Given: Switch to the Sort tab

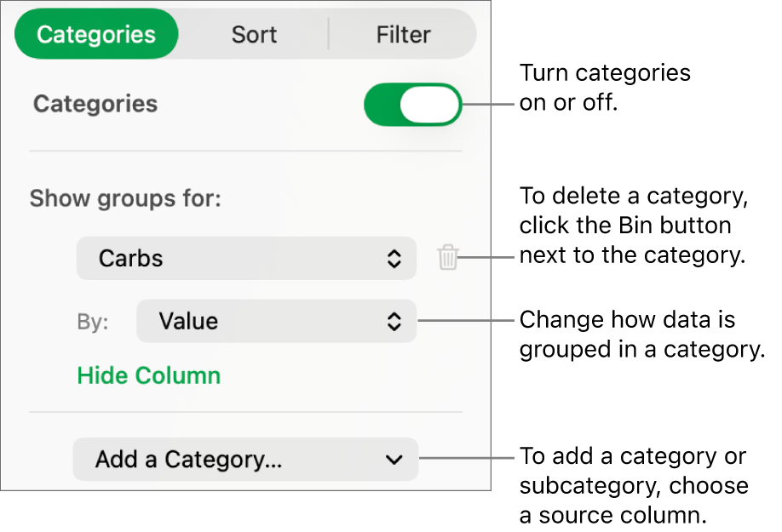Looking at the screenshot, I should coord(253,34).
